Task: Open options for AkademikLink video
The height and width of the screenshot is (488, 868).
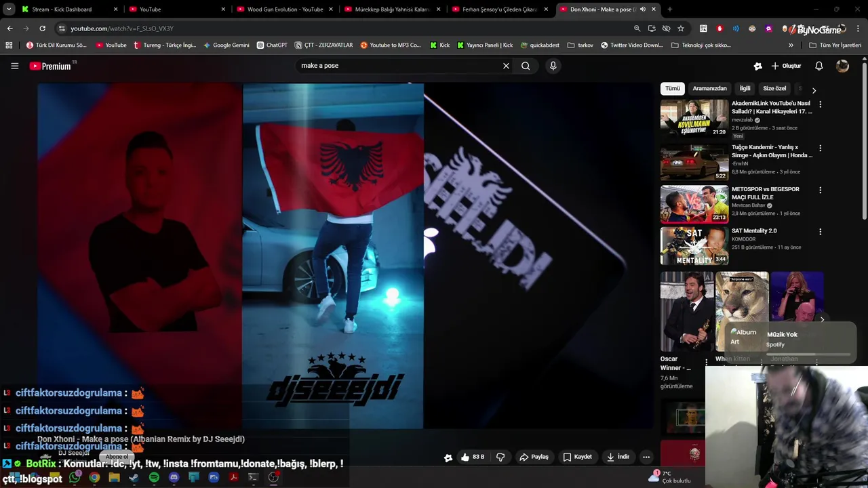Action: (x=820, y=104)
